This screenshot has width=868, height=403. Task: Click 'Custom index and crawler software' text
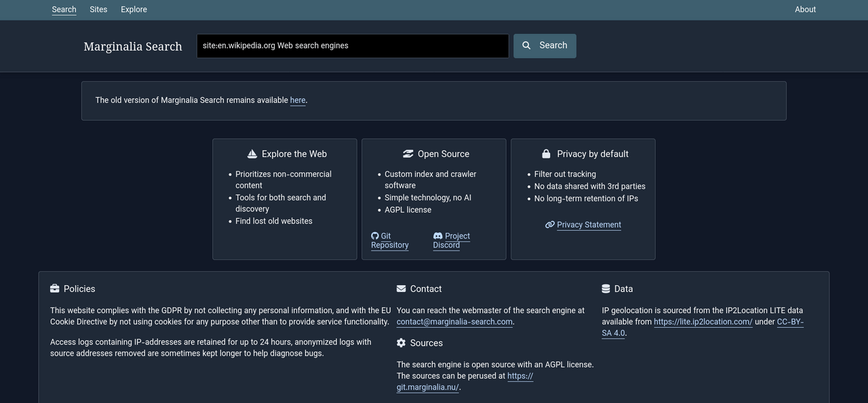431,179
